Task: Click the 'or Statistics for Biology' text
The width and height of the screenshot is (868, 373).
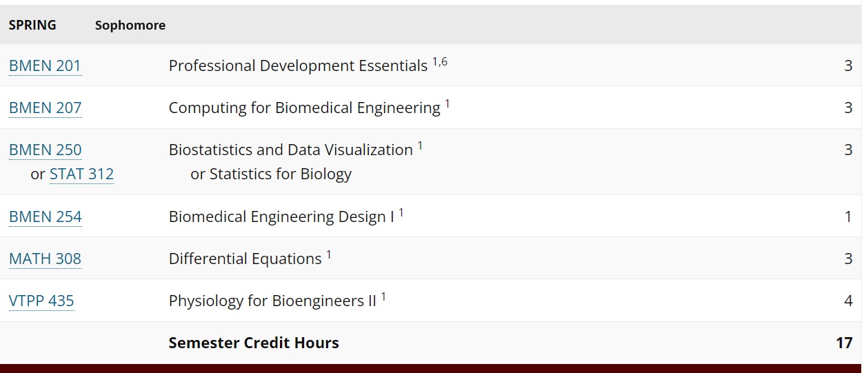Action: point(271,174)
